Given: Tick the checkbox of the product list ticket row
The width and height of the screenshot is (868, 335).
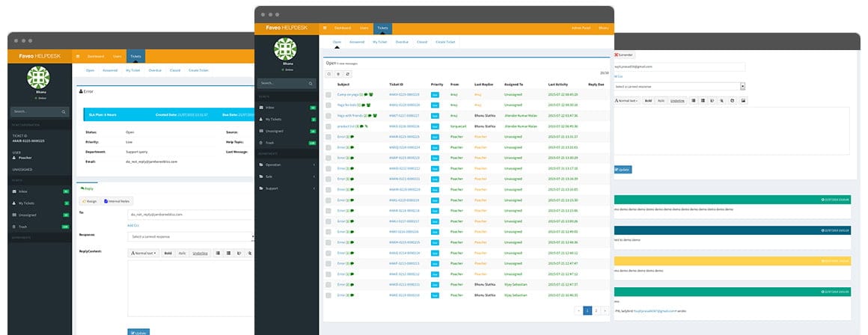Looking at the screenshot, I should click(328, 126).
